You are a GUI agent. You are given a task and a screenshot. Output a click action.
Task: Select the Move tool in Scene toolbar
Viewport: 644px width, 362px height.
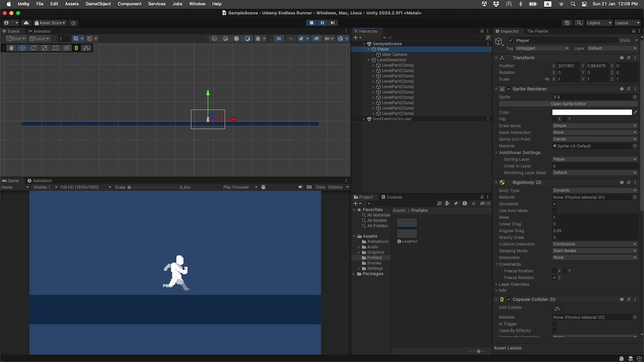coord(23,48)
